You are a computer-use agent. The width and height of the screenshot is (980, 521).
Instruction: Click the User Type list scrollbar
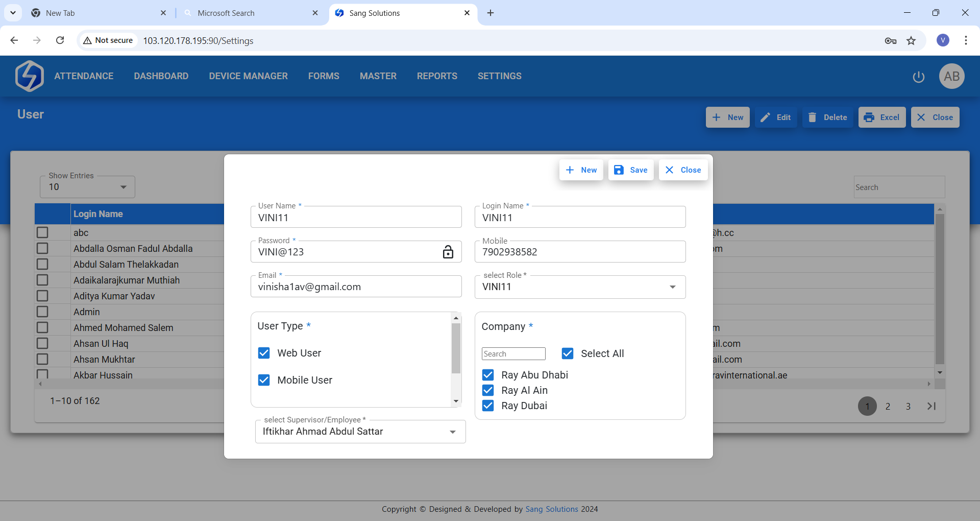click(x=456, y=348)
